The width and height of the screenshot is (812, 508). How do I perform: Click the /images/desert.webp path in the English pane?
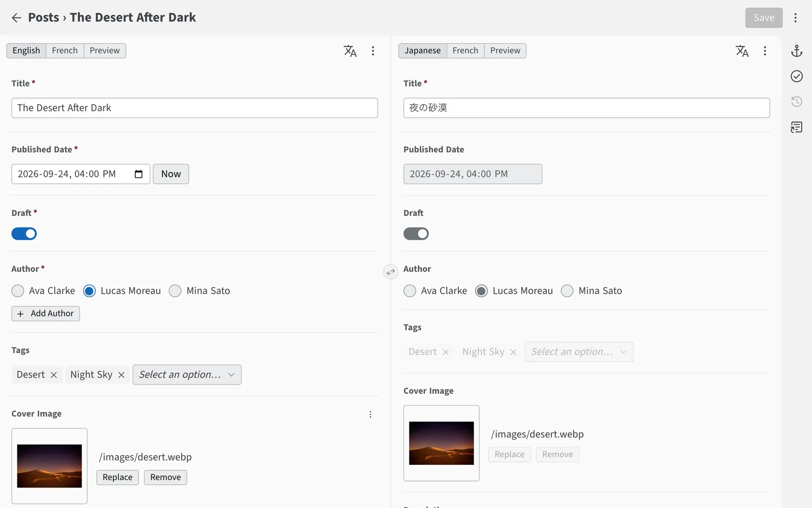[x=145, y=457]
